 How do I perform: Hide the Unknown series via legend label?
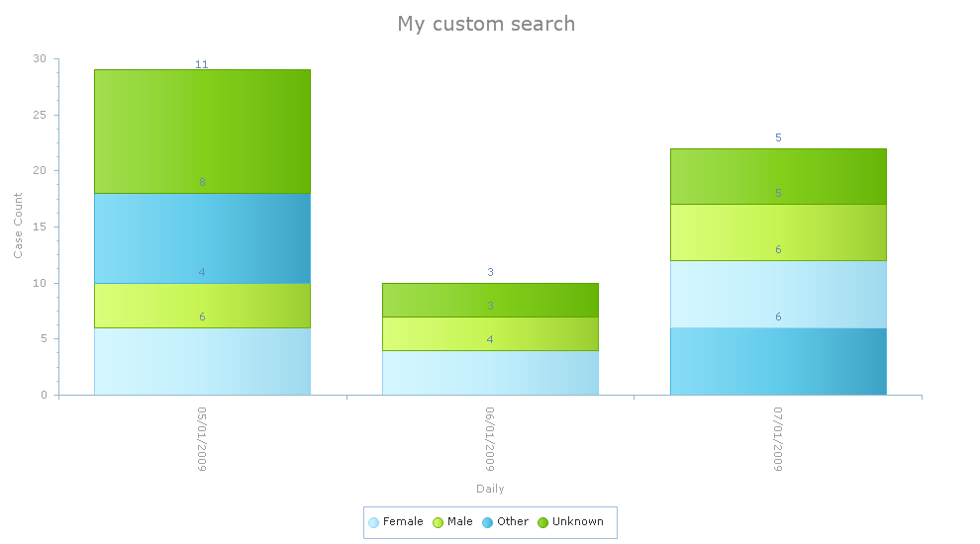pyautogui.click(x=578, y=522)
